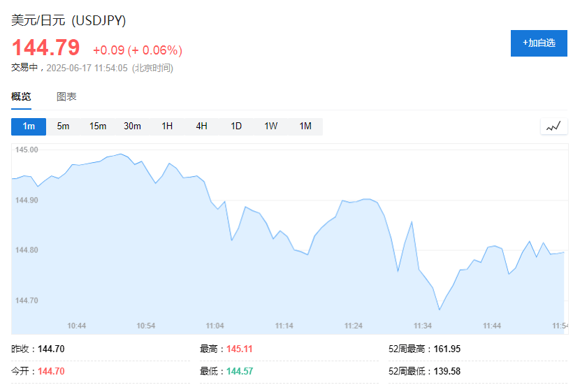Image resolution: width=573 pixels, height=392 pixels.
Task: Choose the 1M monthly interval
Action: [x=305, y=126]
